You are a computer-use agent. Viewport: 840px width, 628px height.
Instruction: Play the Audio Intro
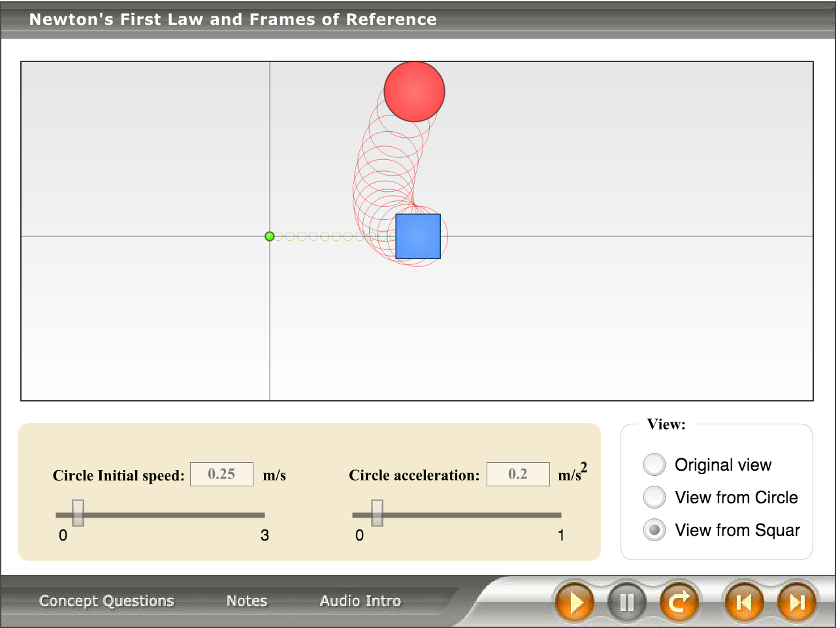pos(360,601)
